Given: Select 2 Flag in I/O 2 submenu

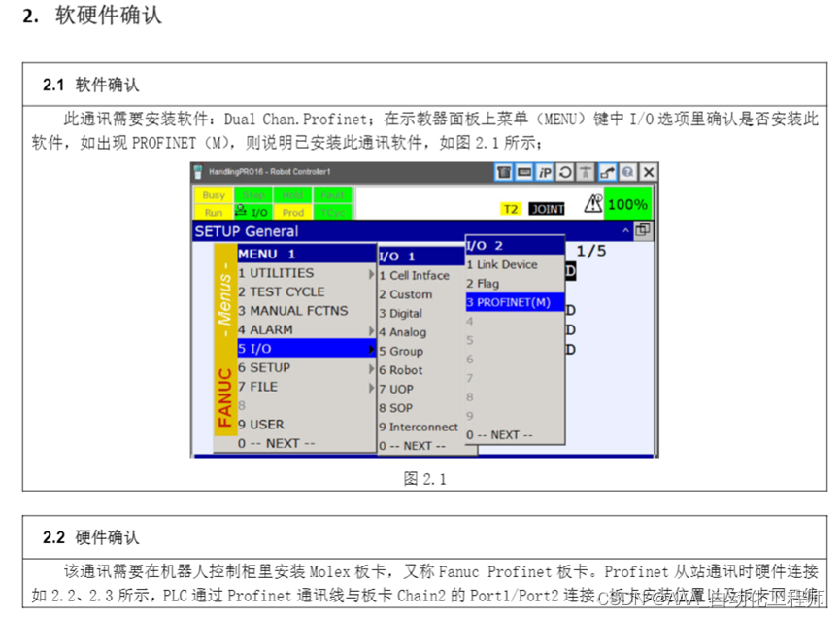Looking at the screenshot, I should click(x=515, y=284).
